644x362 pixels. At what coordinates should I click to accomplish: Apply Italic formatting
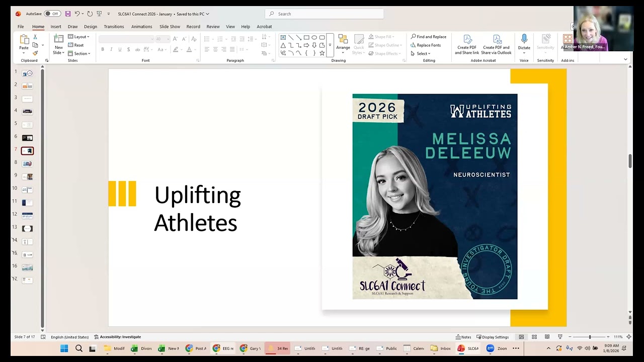111,49
